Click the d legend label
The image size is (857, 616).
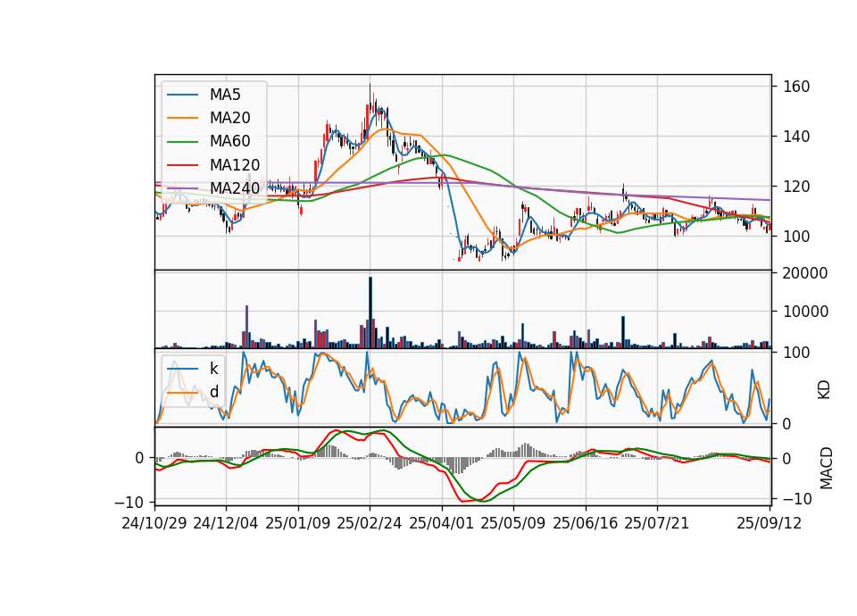213,392
